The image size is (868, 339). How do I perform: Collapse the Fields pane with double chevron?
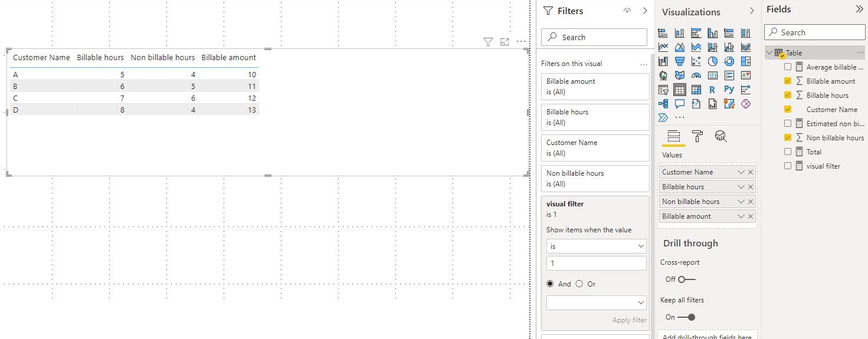click(859, 9)
